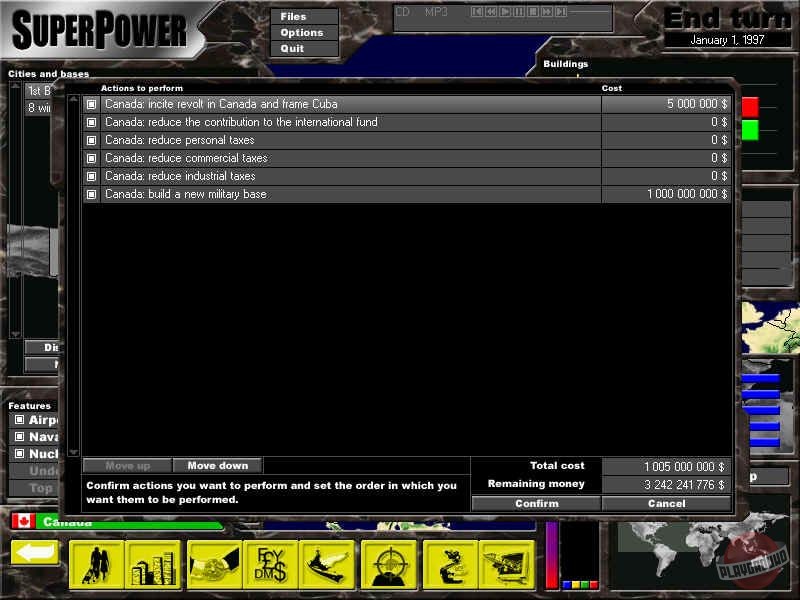
Task: Select the Quit menu item
Action: coord(292,49)
